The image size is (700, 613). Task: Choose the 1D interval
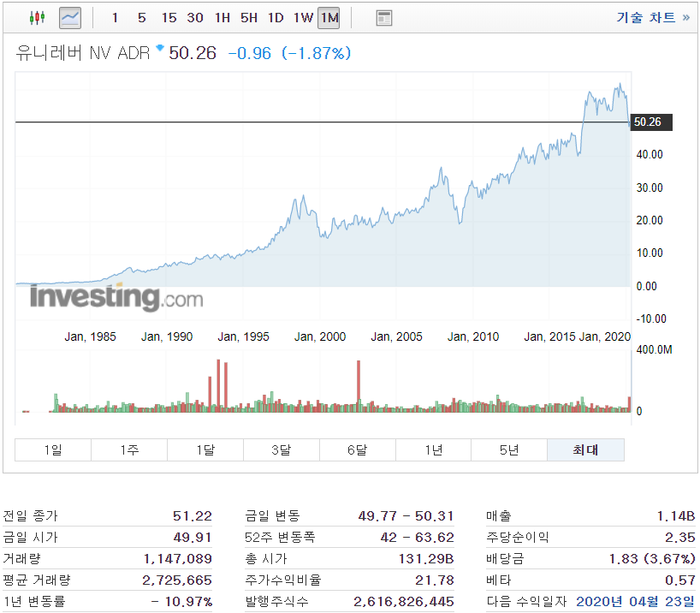pos(276,18)
